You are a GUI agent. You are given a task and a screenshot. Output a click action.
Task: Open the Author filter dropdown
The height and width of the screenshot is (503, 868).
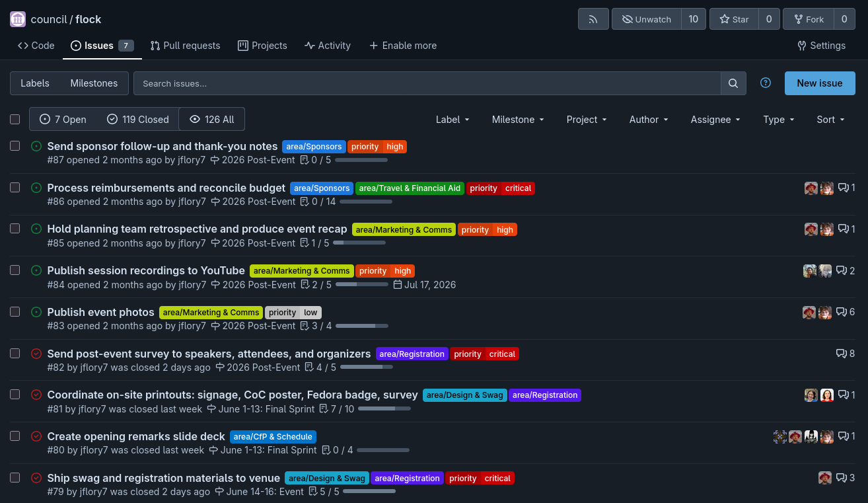(x=649, y=120)
